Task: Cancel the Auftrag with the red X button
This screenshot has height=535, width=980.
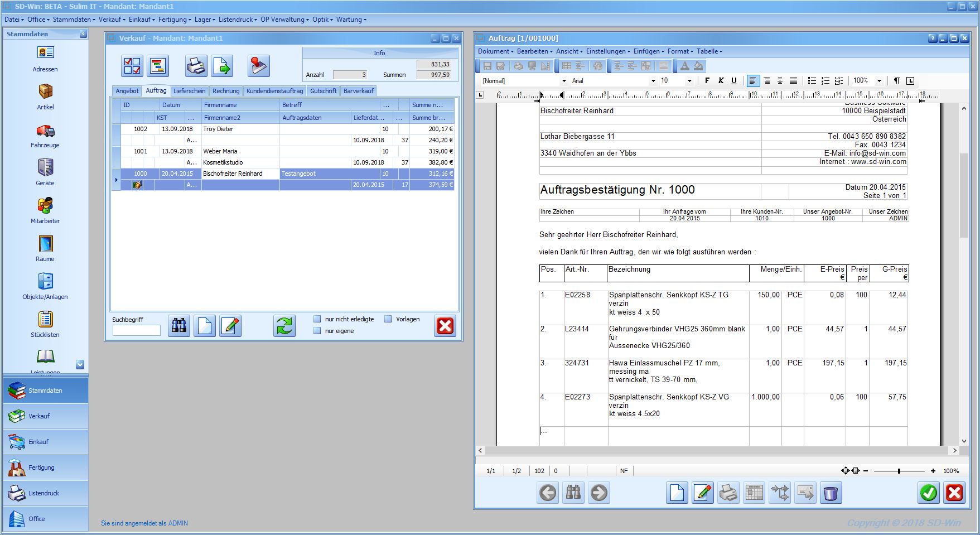Action: coord(954,493)
